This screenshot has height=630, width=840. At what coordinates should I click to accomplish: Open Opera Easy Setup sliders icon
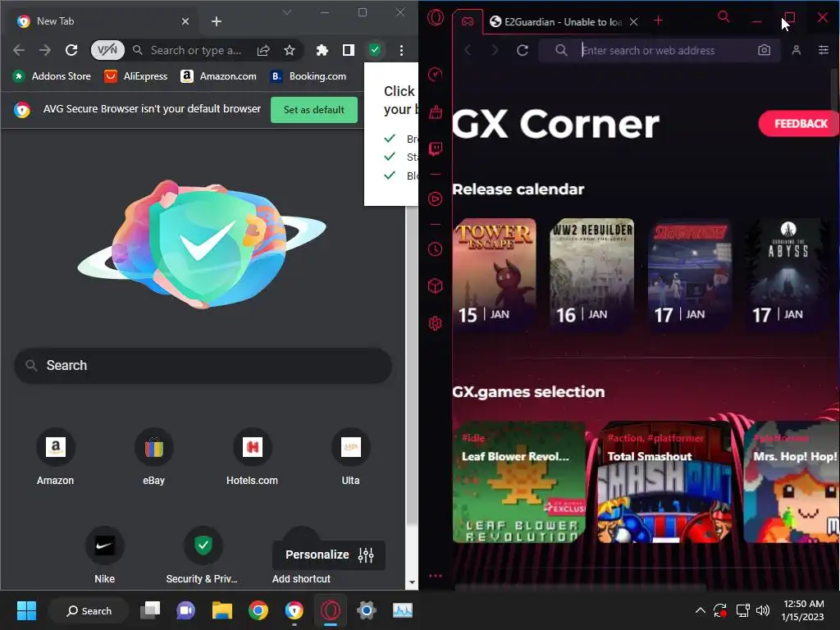coord(824,50)
